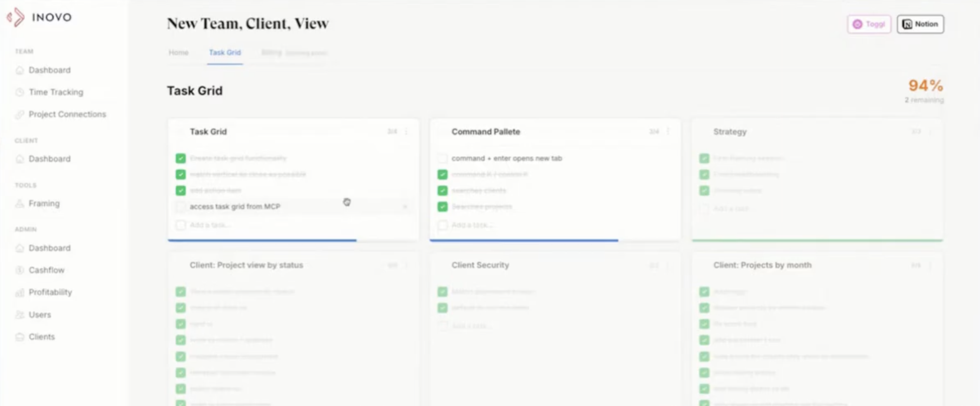Image resolution: width=980 pixels, height=406 pixels.
Task: Switch to the Home tab
Action: coord(178,53)
